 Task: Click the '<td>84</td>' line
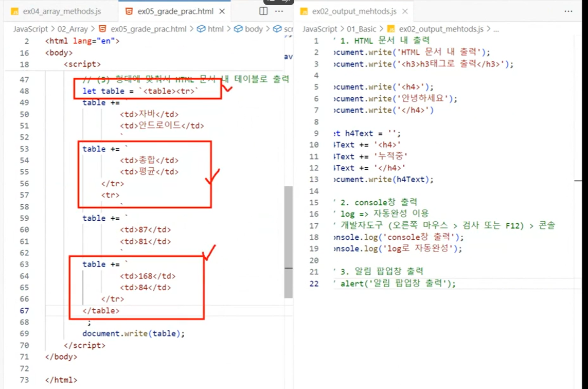coord(146,288)
